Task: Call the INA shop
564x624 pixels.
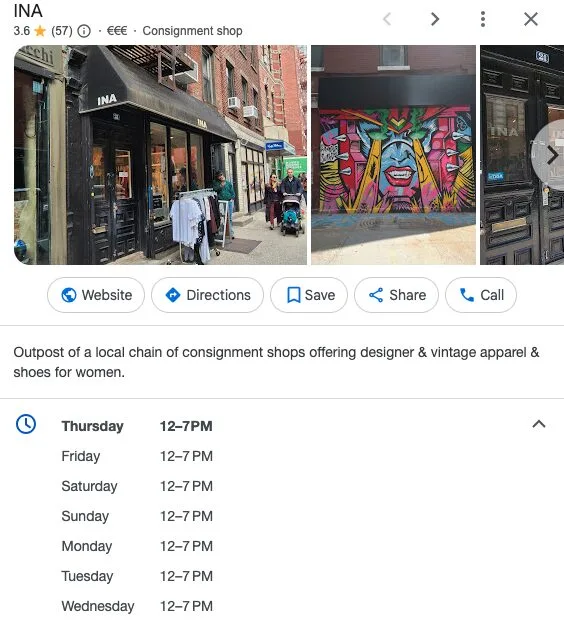Action: pyautogui.click(x=481, y=295)
